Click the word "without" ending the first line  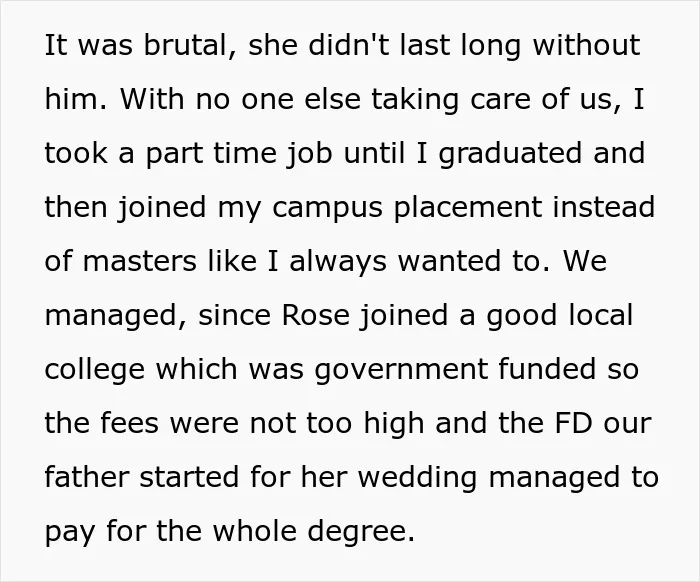[587, 45]
